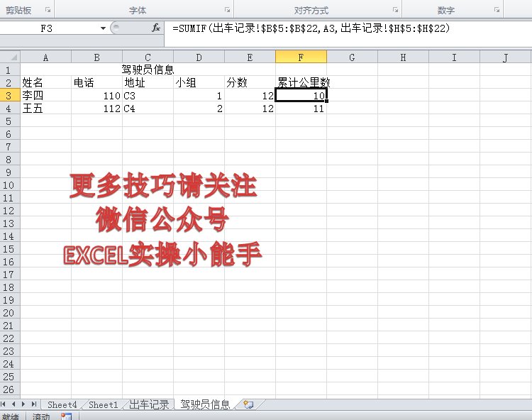The width and height of the screenshot is (532, 420).
Task: Select column D header
Action: (199, 57)
